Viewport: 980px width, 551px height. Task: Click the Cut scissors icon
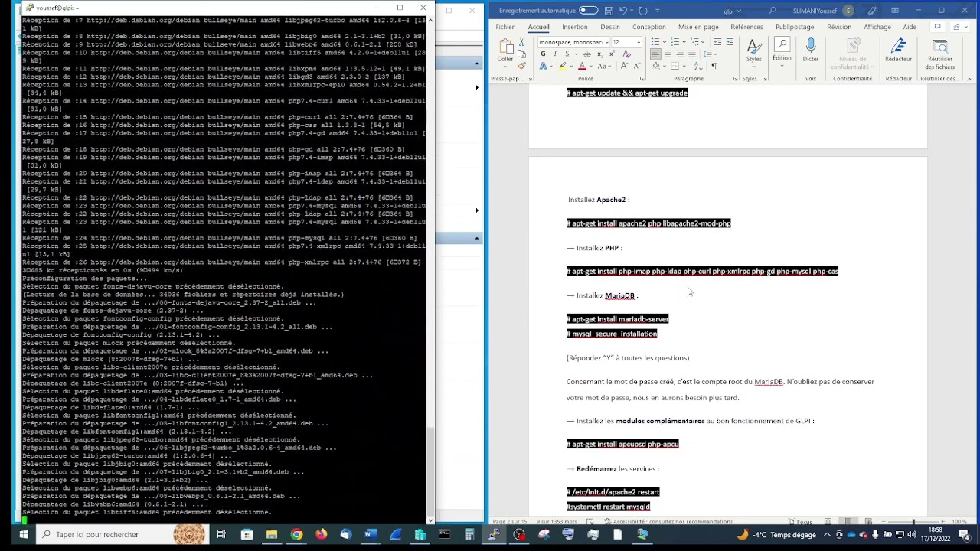[521, 42]
